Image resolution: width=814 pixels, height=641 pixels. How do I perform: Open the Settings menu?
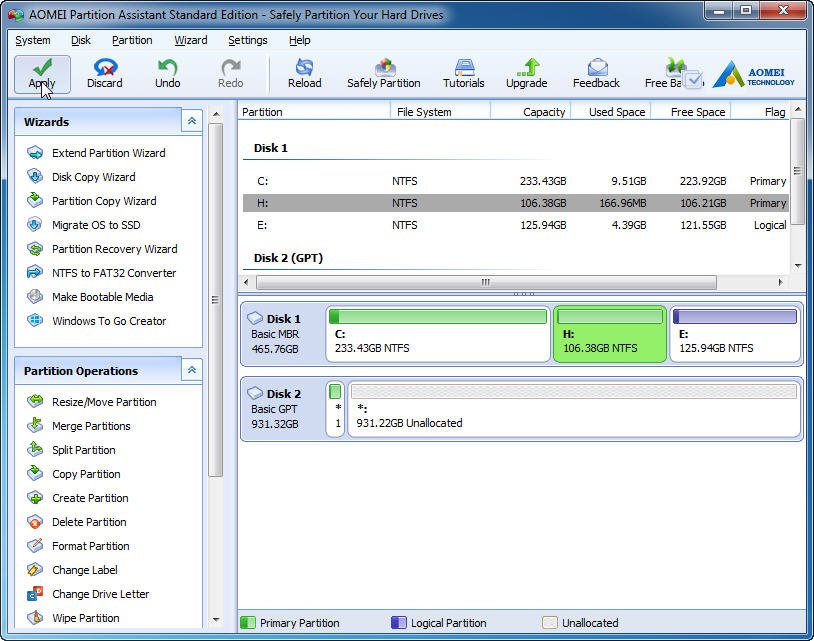click(x=247, y=40)
